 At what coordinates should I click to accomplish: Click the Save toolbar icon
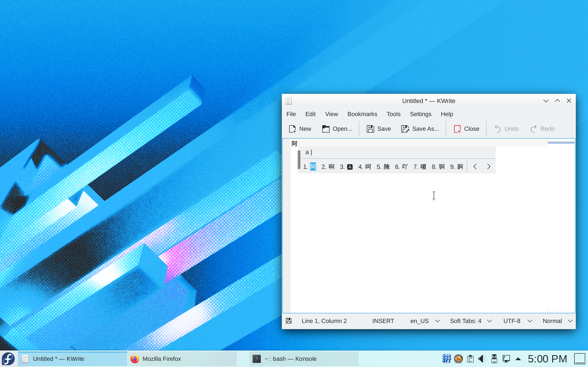click(370, 129)
